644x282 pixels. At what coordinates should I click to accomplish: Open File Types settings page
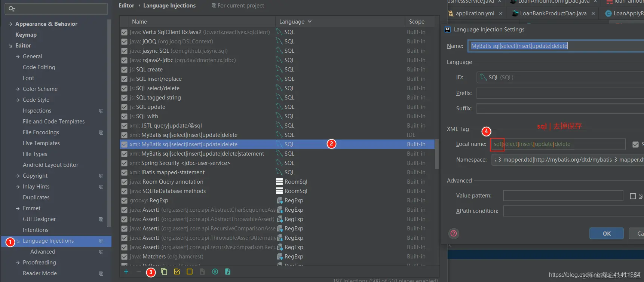(x=35, y=154)
